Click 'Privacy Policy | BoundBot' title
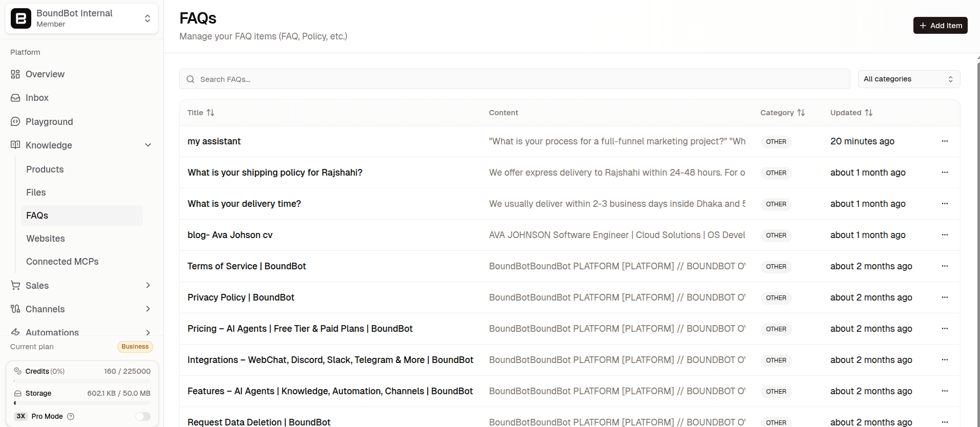The width and height of the screenshot is (980, 427). [241, 297]
